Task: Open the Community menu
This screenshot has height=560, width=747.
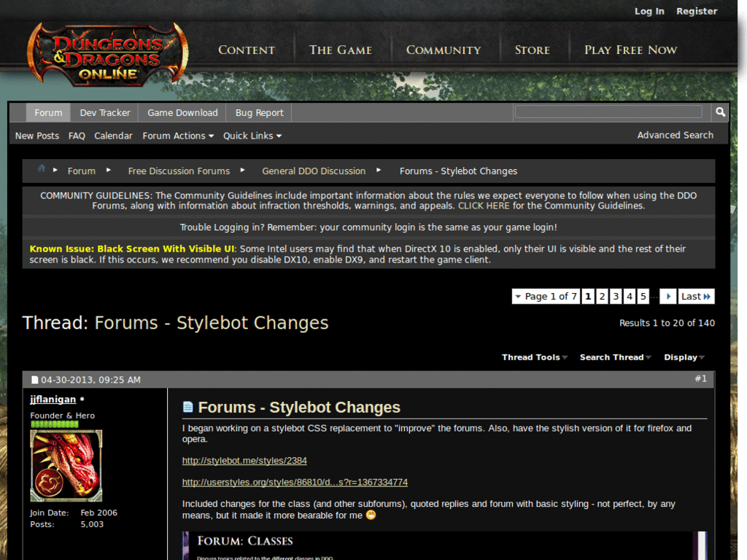Action: [444, 50]
